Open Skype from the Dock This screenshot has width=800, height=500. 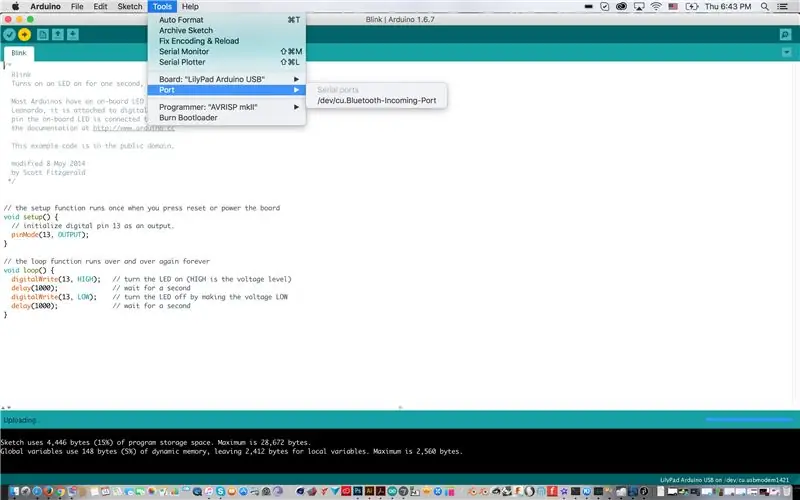click(220, 491)
